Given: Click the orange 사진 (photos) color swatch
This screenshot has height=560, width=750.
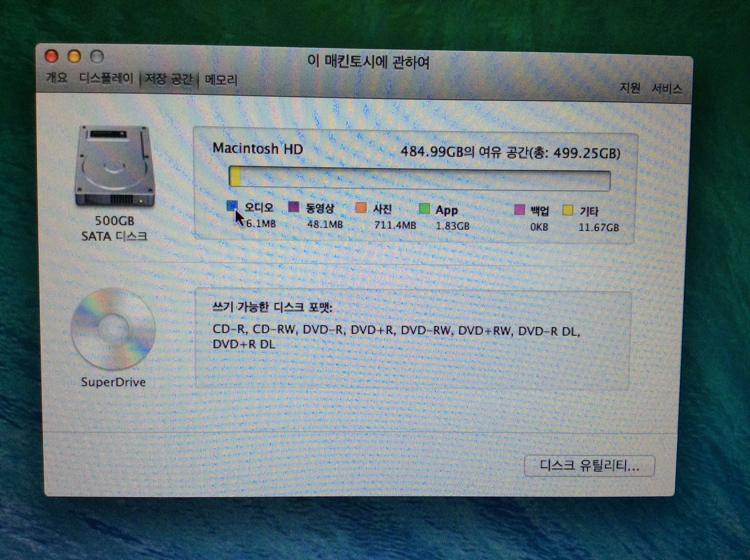Looking at the screenshot, I should pyautogui.click(x=361, y=208).
